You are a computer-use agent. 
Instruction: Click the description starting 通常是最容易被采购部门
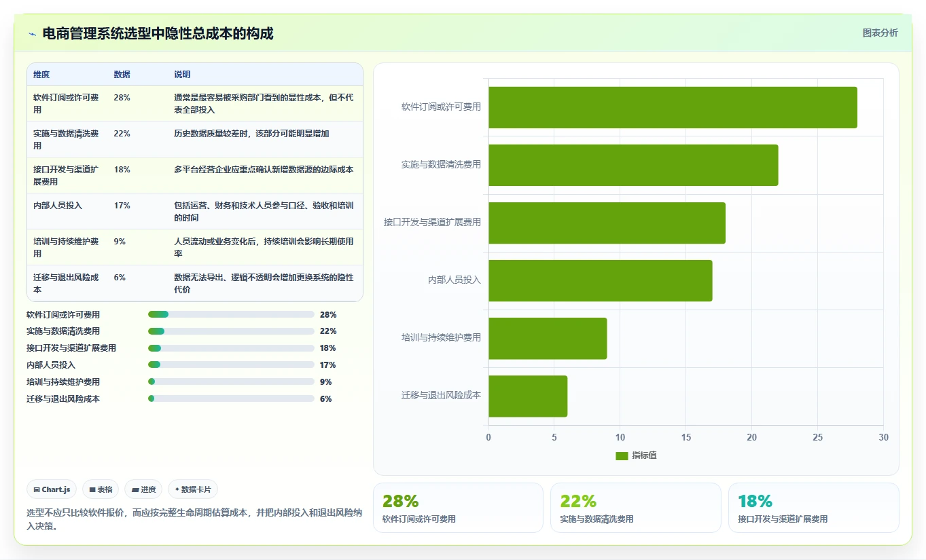pos(264,103)
